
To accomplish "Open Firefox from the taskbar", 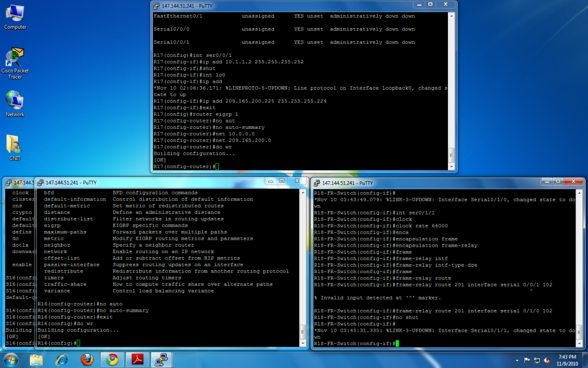I will [x=87, y=360].
